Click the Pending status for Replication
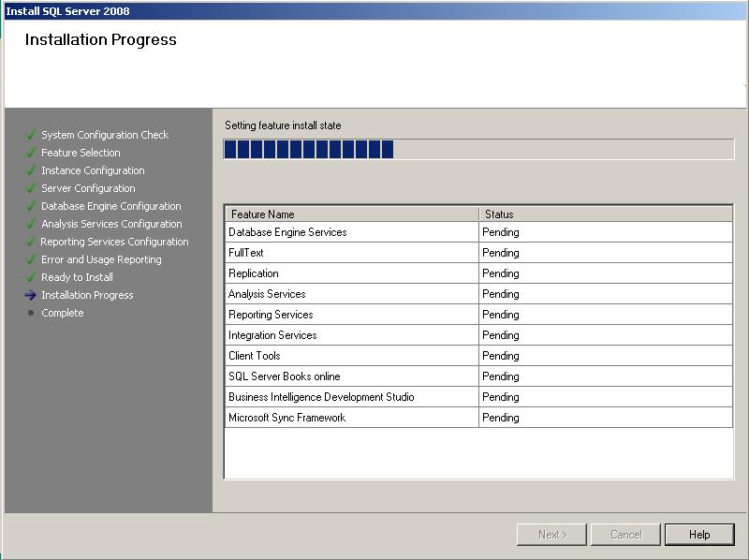Image resolution: width=749 pixels, height=560 pixels. pyautogui.click(x=501, y=273)
